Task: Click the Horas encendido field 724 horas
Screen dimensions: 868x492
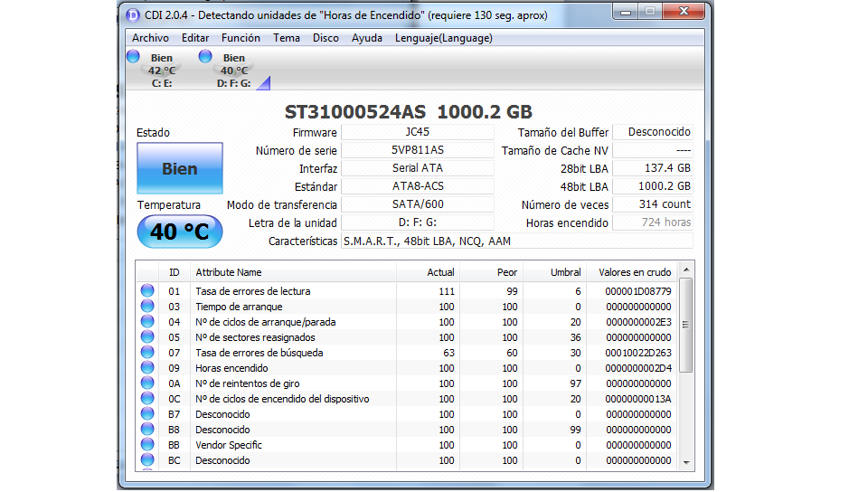Action: tap(653, 222)
